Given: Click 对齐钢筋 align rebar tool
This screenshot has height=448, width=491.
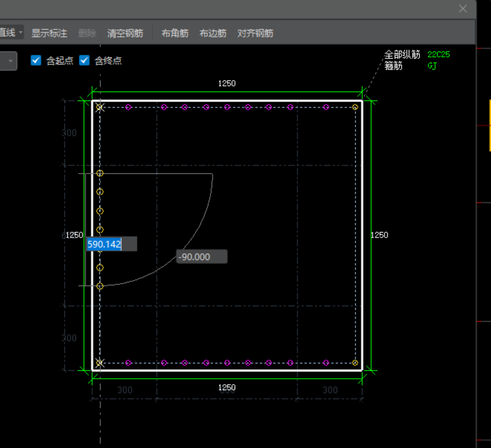Looking at the screenshot, I should (255, 33).
